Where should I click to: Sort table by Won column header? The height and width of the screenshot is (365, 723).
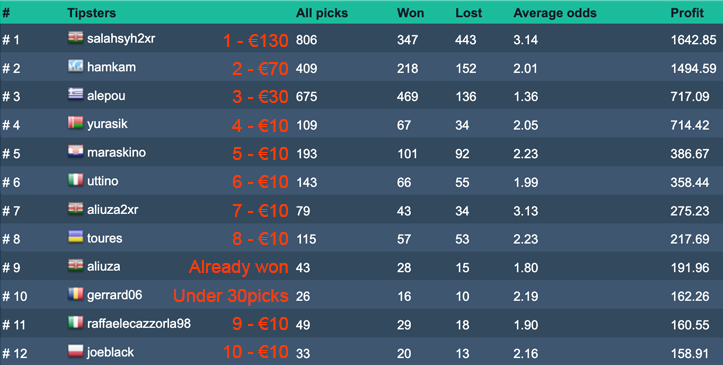(410, 13)
